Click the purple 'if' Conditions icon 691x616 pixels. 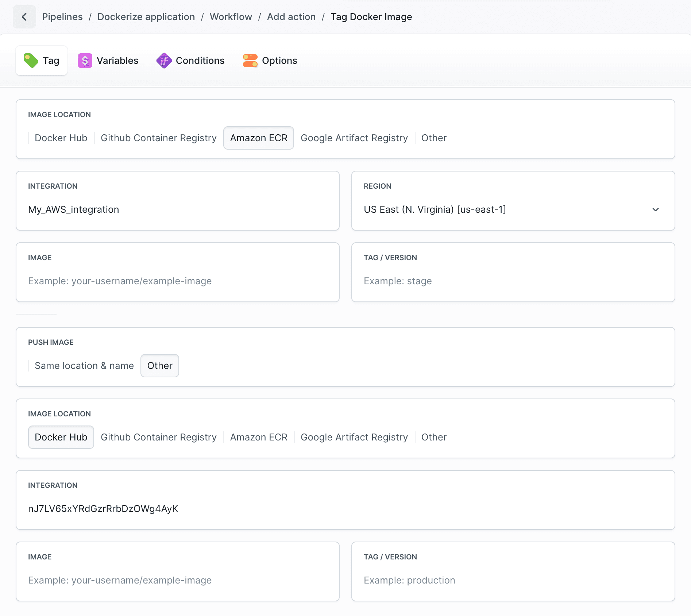click(x=163, y=60)
